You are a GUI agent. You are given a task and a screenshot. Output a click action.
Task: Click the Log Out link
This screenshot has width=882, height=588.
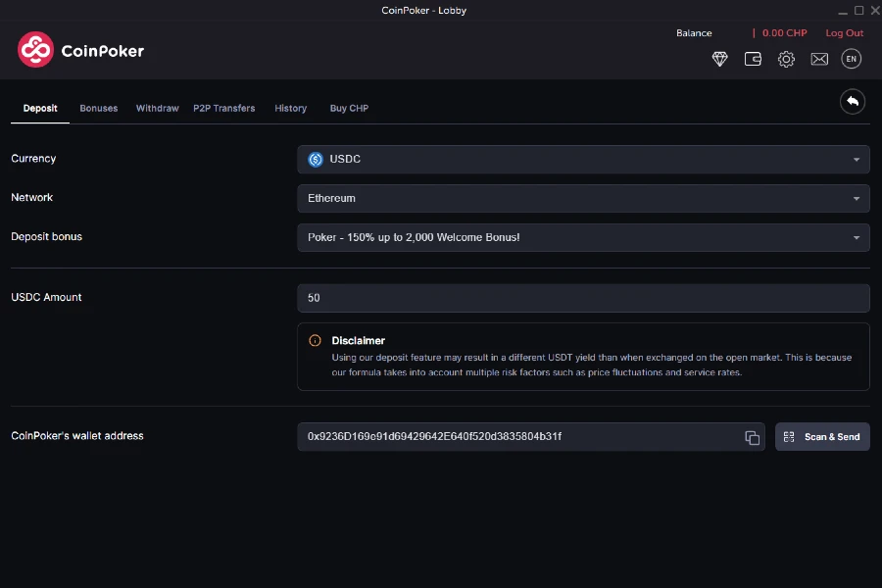(844, 32)
